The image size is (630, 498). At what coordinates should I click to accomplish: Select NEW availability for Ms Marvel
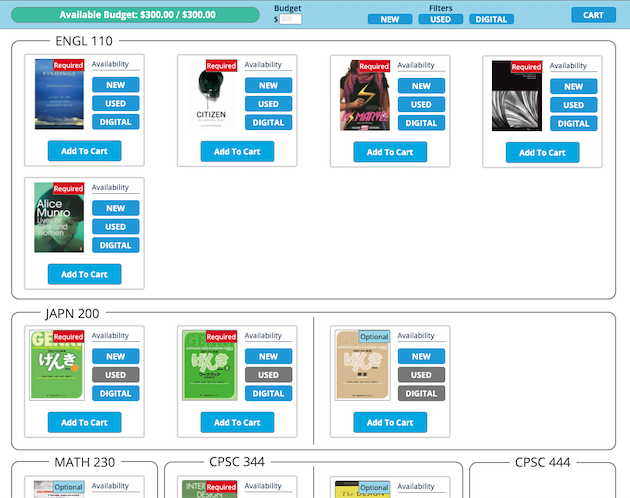click(x=421, y=86)
